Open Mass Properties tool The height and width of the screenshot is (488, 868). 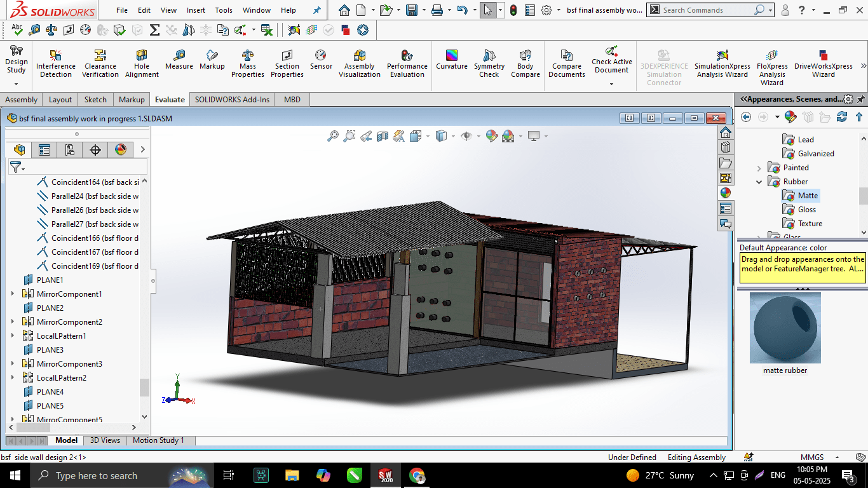247,64
